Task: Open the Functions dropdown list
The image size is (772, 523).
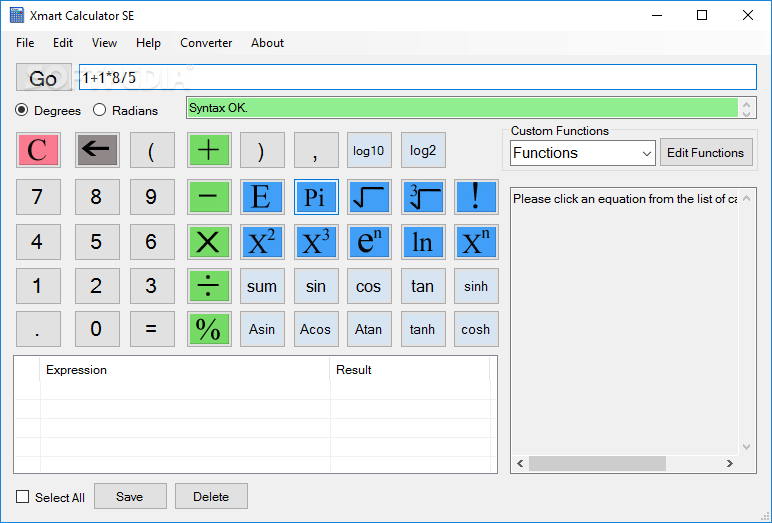Action: click(x=582, y=153)
